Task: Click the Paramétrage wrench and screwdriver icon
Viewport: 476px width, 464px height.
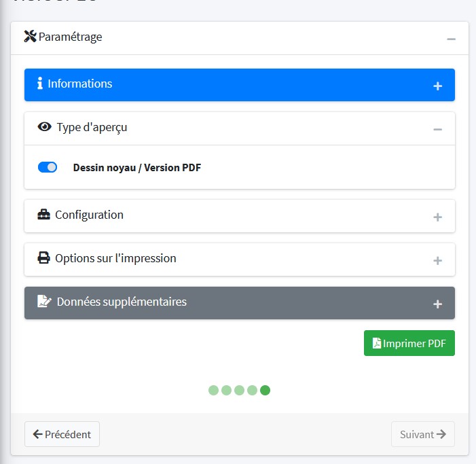Action: (30, 37)
